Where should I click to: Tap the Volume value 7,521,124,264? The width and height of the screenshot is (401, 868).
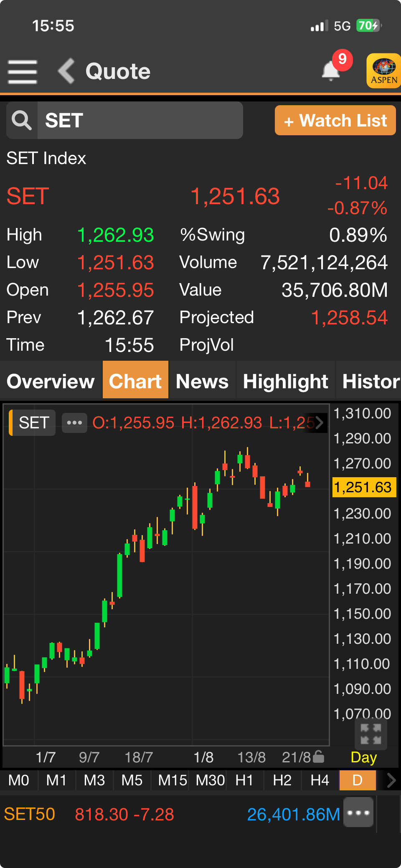click(x=324, y=263)
